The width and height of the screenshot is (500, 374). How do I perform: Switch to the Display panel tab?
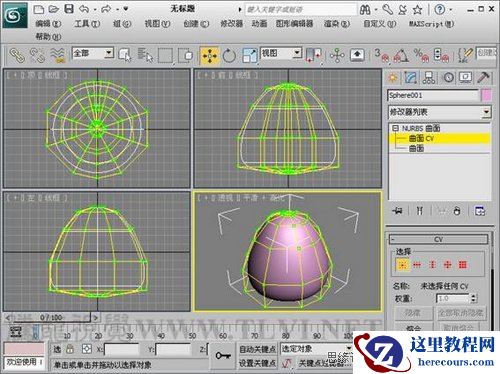click(466, 78)
